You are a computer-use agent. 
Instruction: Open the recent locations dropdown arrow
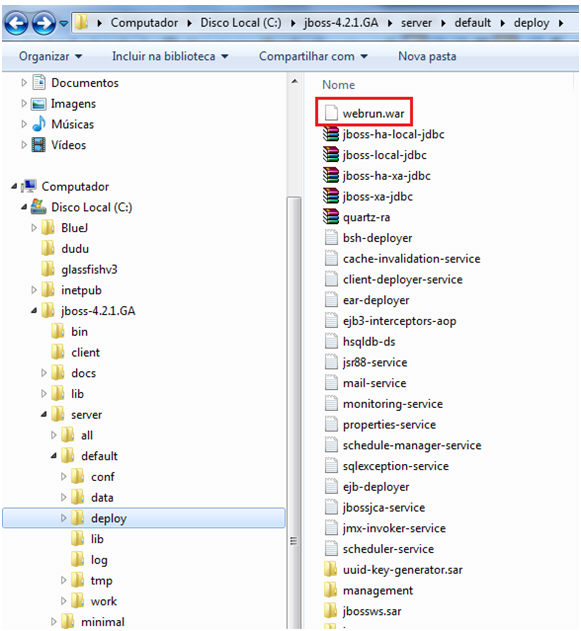tap(64, 23)
